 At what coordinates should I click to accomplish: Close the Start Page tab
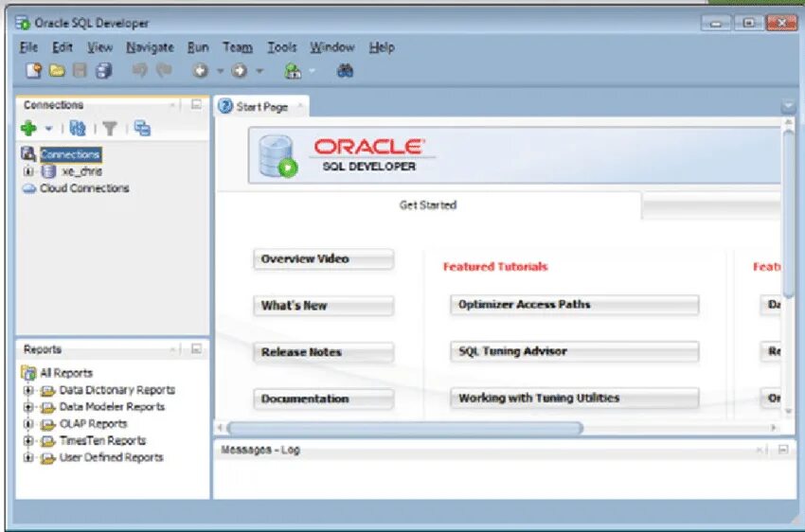[x=300, y=106]
